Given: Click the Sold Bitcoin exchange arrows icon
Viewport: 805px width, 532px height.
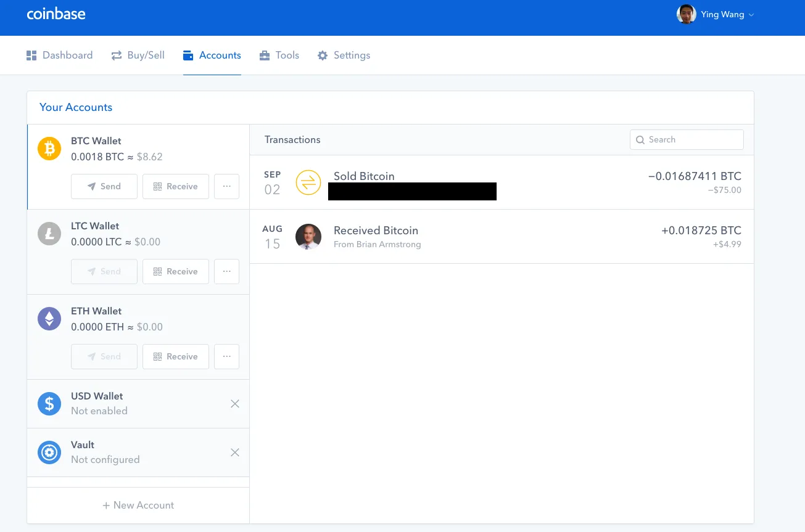Looking at the screenshot, I should click(x=308, y=182).
